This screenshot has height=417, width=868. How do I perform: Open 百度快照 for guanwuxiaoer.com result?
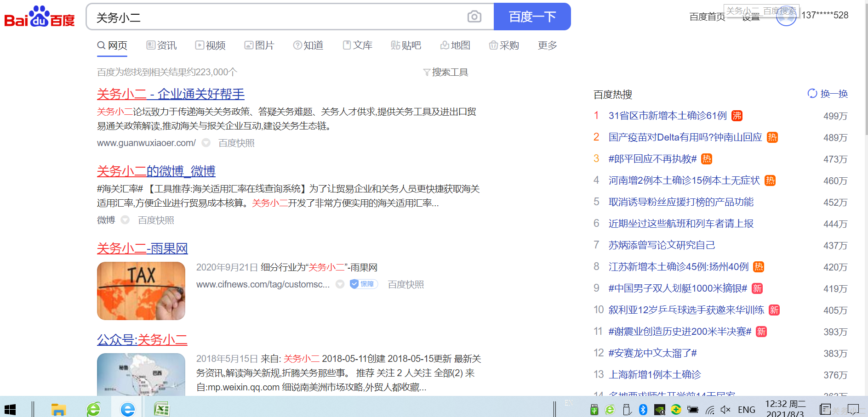[236, 143]
